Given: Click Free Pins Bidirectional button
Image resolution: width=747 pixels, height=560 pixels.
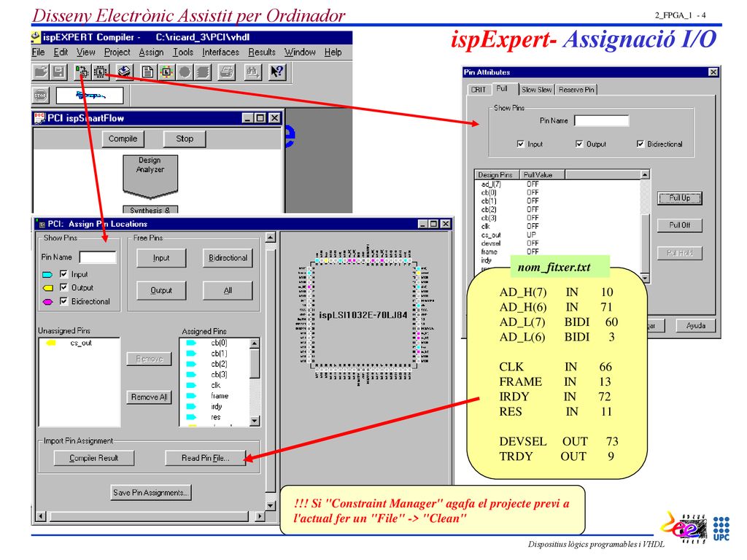Looking at the screenshot, I should click(x=228, y=257).
